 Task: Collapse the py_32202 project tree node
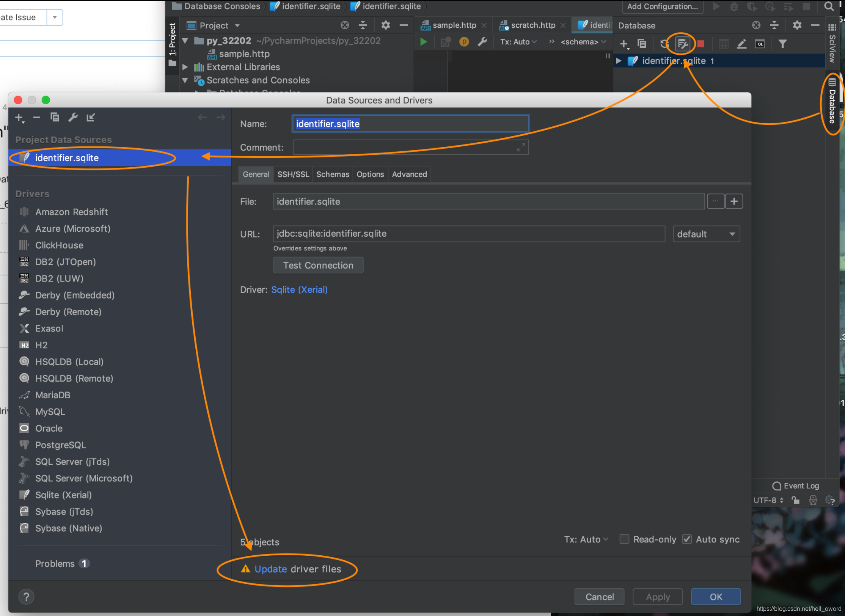[185, 41]
